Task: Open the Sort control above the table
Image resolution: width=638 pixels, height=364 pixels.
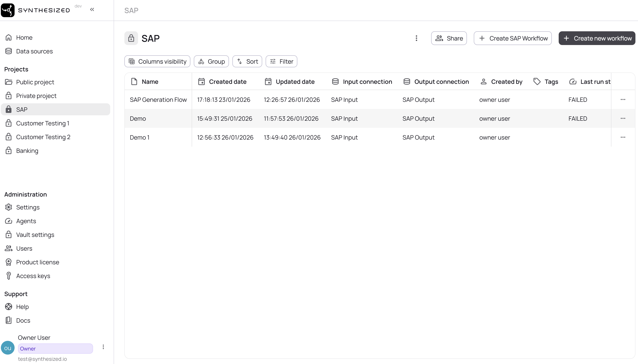Action: pyautogui.click(x=247, y=61)
